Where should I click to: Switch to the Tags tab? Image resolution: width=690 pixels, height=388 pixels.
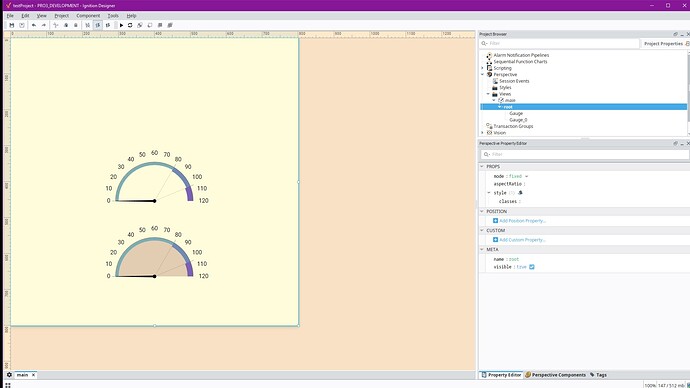click(x=598, y=375)
